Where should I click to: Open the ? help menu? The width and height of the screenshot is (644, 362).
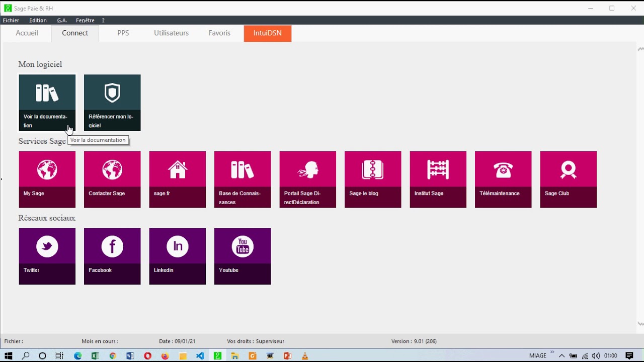[x=103, y=21]
